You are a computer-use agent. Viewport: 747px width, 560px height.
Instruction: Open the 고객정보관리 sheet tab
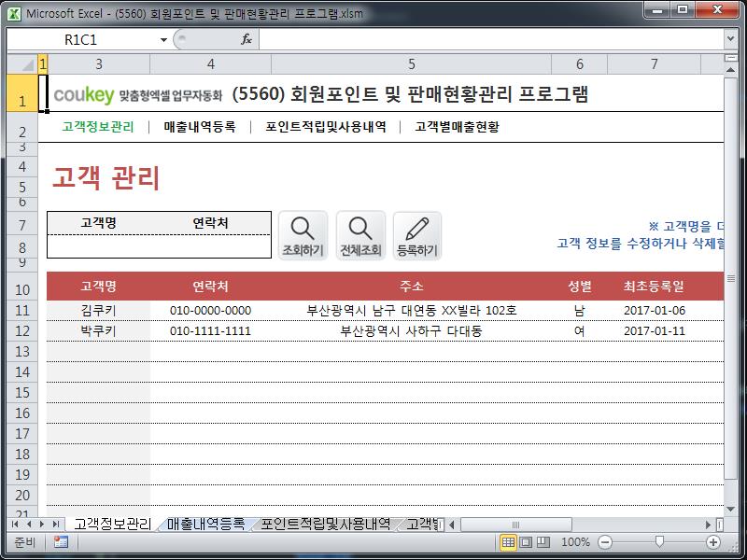[112, 525]
